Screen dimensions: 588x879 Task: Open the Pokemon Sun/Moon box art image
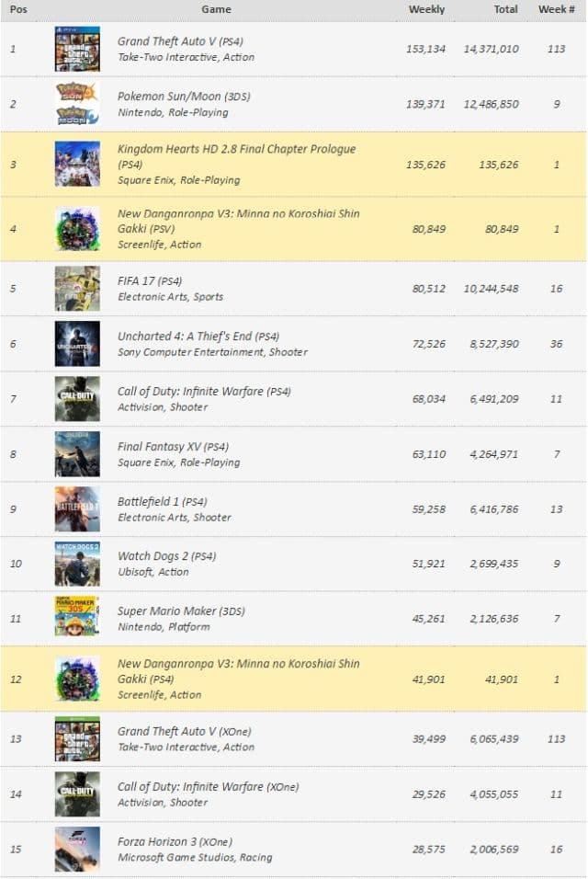77,104
